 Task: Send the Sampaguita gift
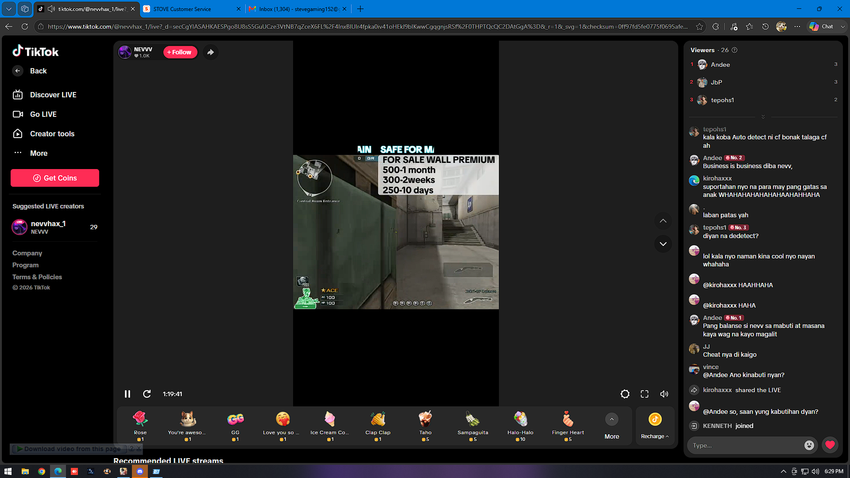coord(473,425)
